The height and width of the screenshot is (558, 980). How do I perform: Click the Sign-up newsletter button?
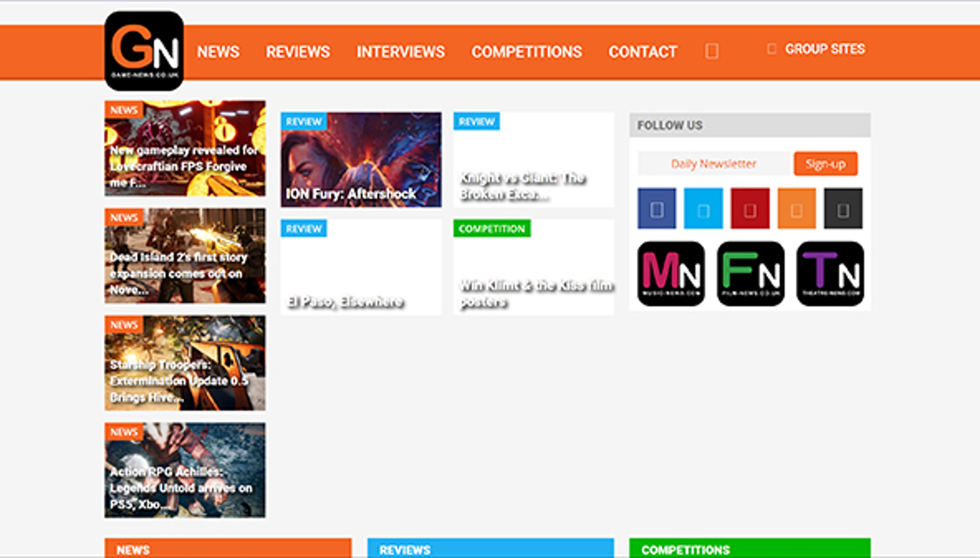pyautogui.click(x=825, y=164)
